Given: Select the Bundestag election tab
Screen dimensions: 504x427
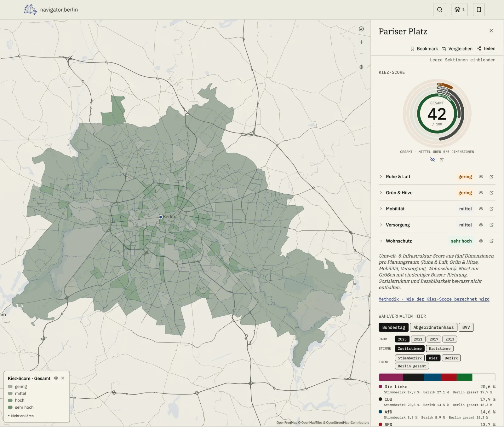Looking at the screenshot, I should (x=393, y=327).
